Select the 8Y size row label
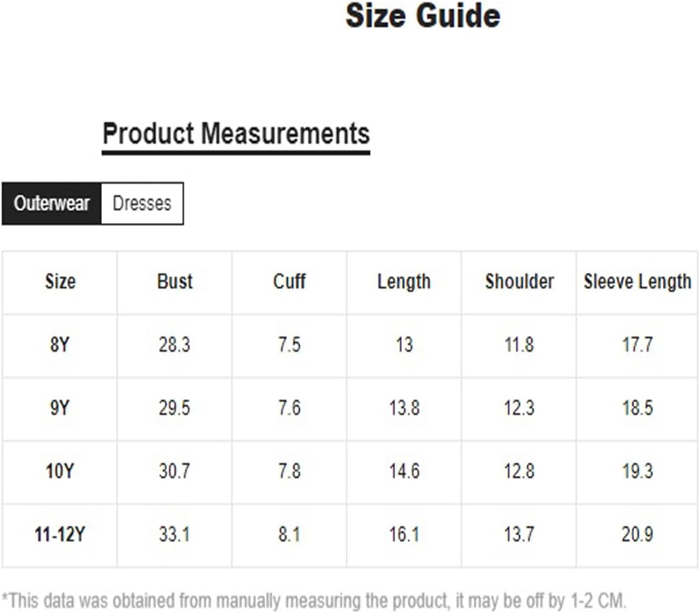This screenshot has height=613, width=700. [x=60, y=345]
